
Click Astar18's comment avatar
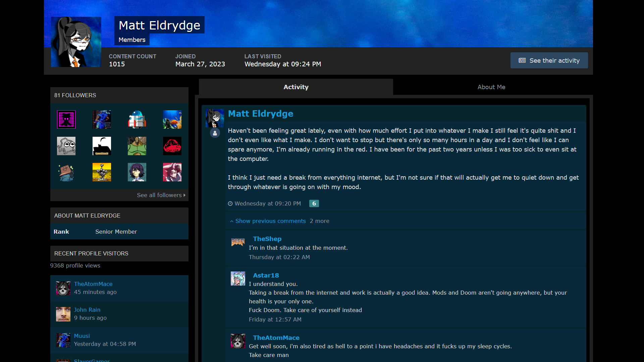238,279
